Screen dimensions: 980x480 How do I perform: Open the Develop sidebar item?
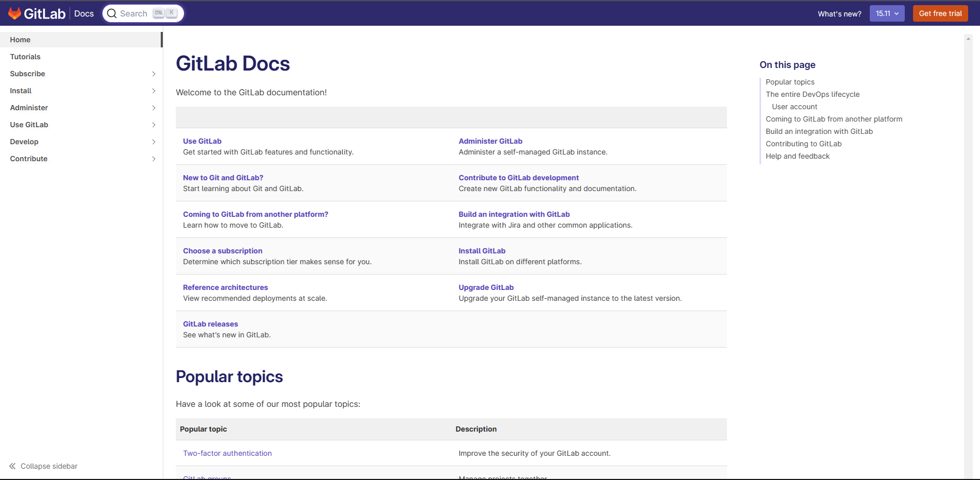(x=24, y=142)
